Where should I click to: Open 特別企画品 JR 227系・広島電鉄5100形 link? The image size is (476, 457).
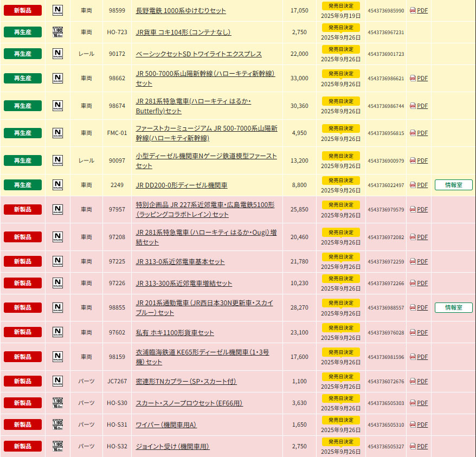tap(205, 209)
